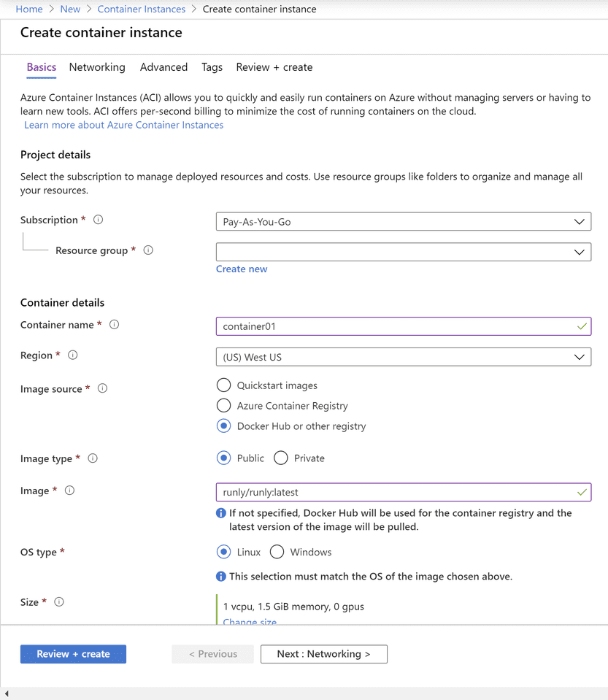Click the 'Container details' section heading

click(63, 303)
